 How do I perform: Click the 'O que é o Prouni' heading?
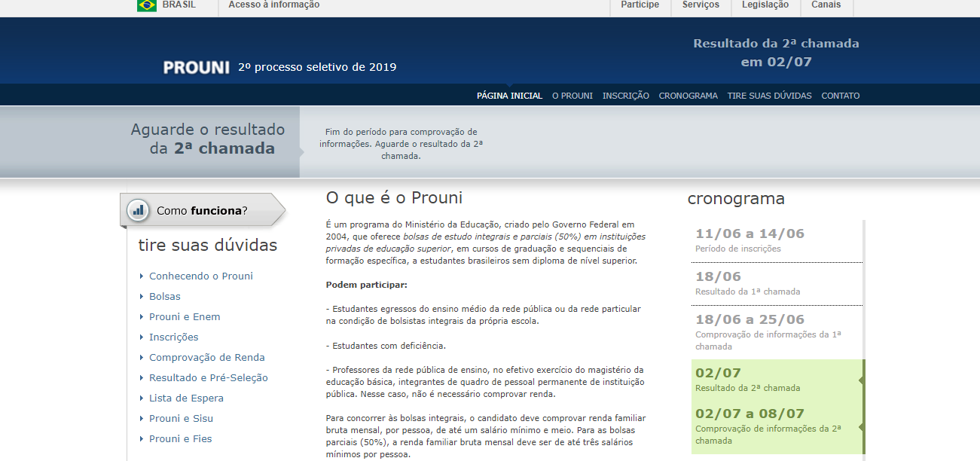pos(394,198)
